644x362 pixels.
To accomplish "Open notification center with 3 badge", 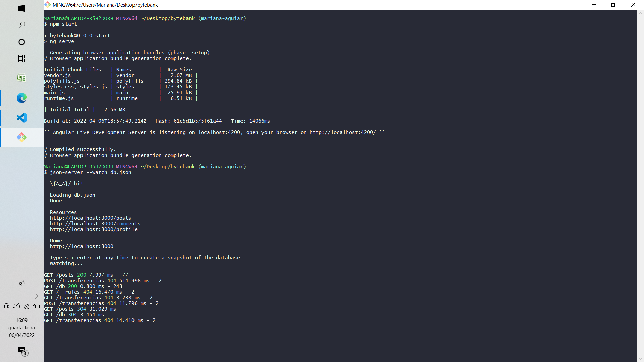I will coord(22,351).
